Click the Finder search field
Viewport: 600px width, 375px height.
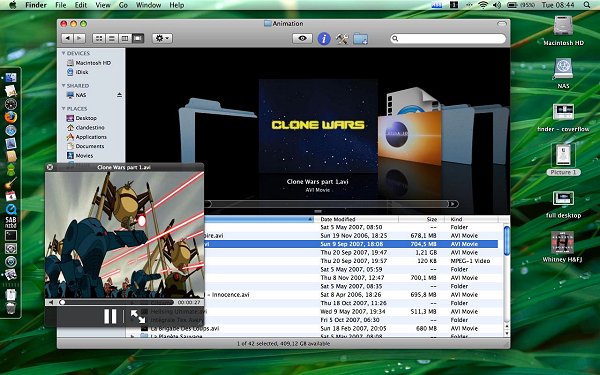[x=448, y=38]
